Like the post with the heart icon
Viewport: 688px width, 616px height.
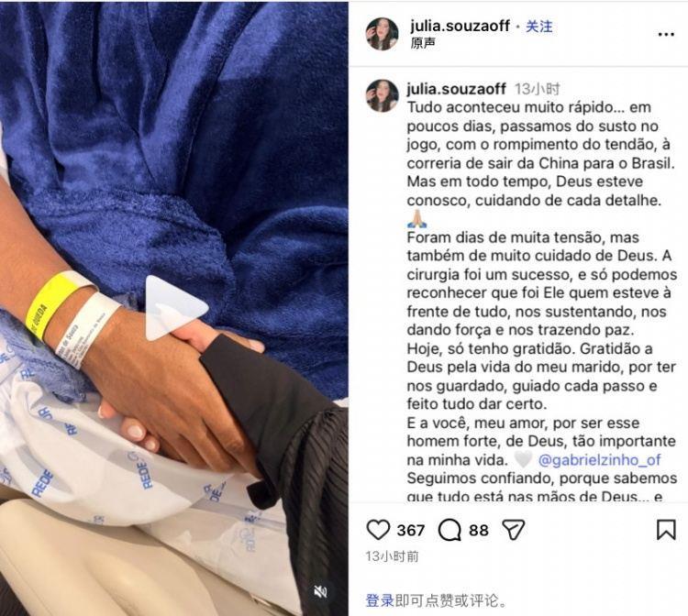tap(378, 530)
